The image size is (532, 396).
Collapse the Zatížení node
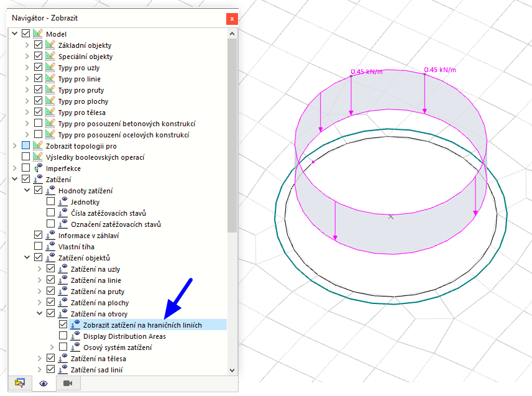(14, 179)
